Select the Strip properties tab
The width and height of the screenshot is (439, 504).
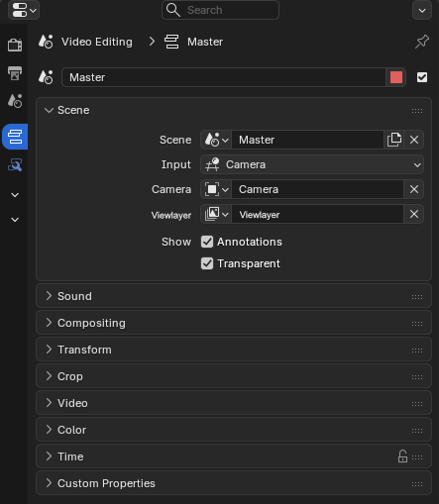pyautogui.click(x=15, y=137)
